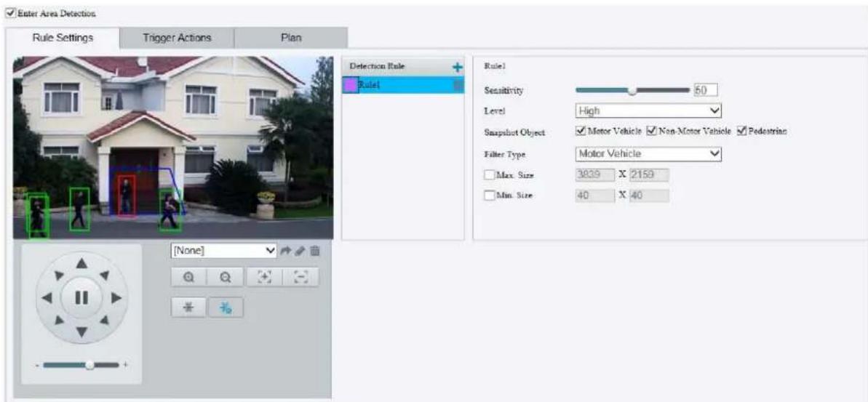This screenshot has height=402, width=868.
Task: Click the focus near minus-bracket icon
Action: [x=300, y=278]
